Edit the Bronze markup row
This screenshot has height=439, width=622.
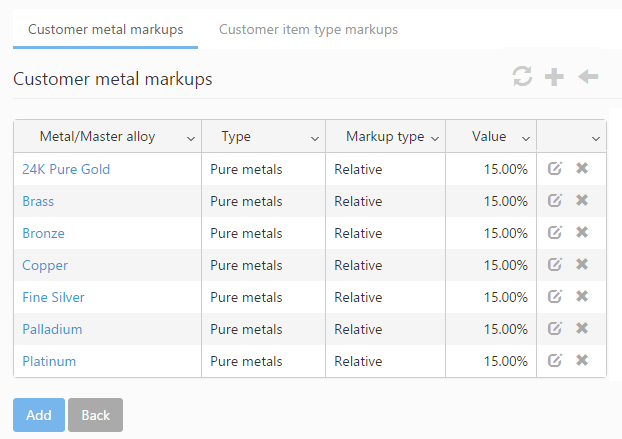click(555, 233)
